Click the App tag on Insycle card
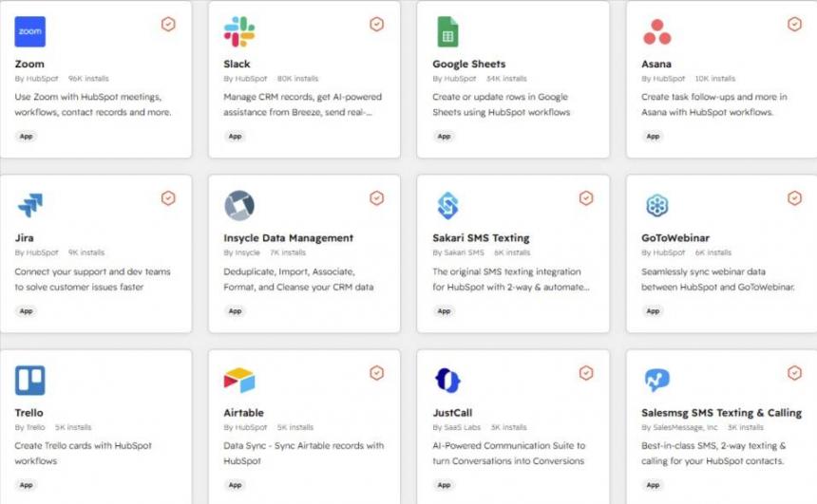Image resolution: width=817 pixels, height=504 pixels. [x=235, y=311]
